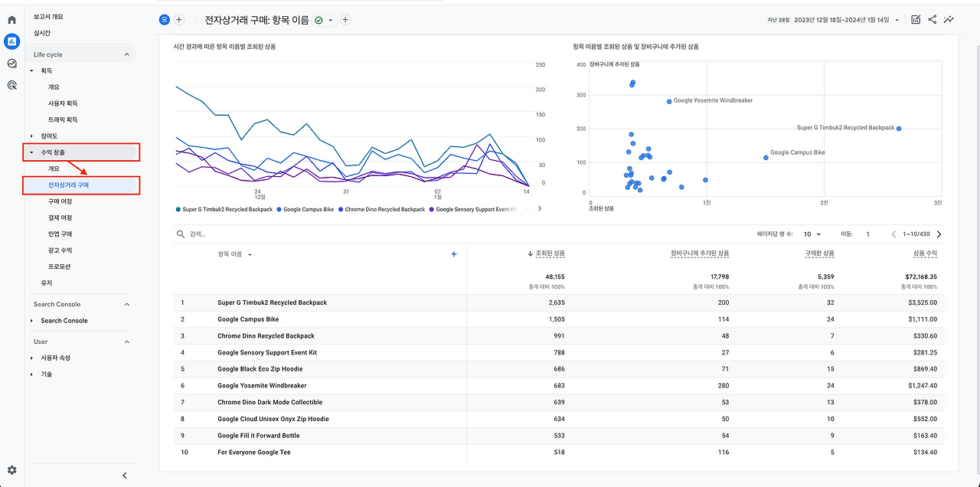Image resolution: width=980 pixels, height=487 pixels.
Task: Open the rows per page dropdown
Action: click(x=812, y=234)
